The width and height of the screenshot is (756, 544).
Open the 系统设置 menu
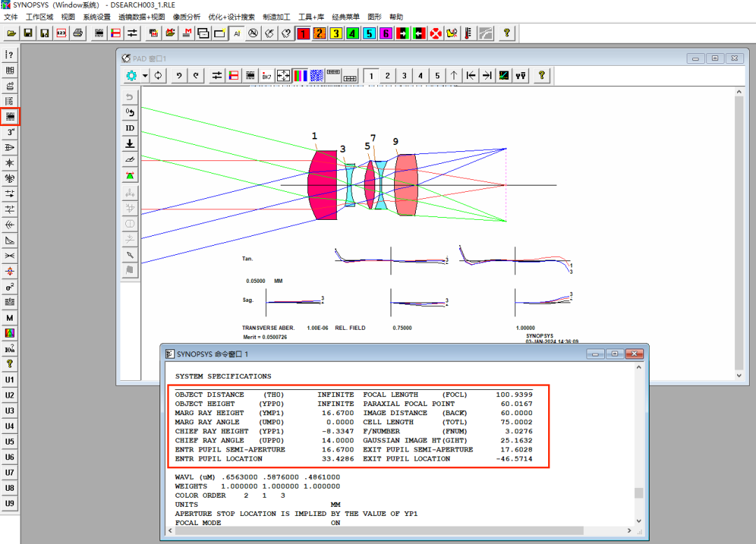click(97, 17)
